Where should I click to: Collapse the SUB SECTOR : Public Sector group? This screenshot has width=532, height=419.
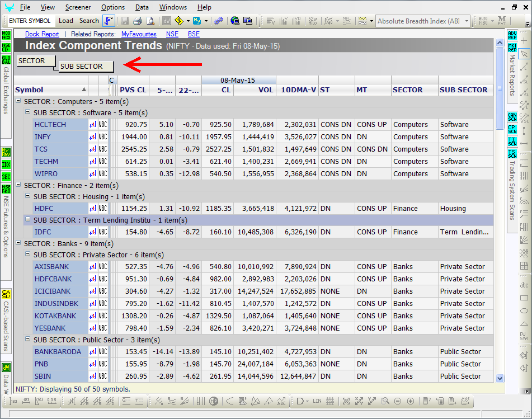tap(28, 339)
